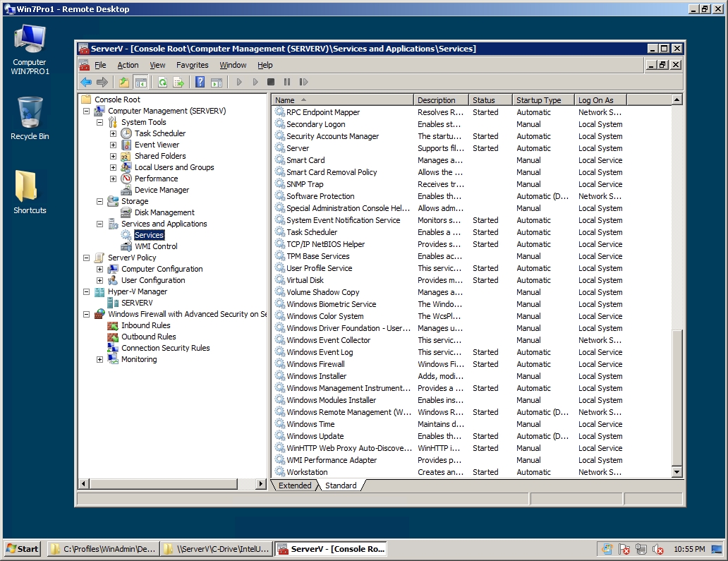Collapse the System Tools node
728x561 pixels.
click(99, 123)
